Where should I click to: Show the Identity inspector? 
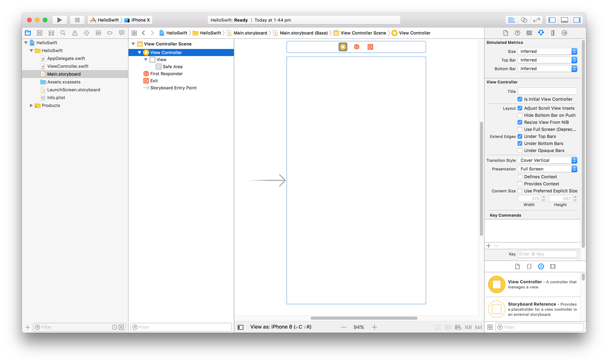529,33
